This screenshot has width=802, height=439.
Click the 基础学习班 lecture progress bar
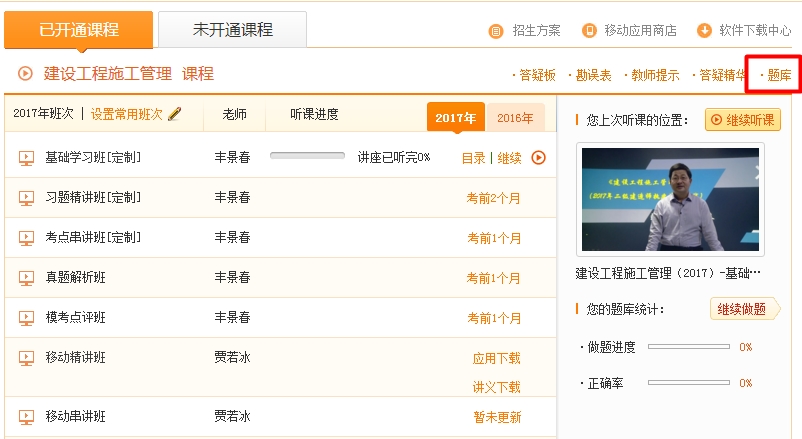pyautogui.click(x=307, y=157)
